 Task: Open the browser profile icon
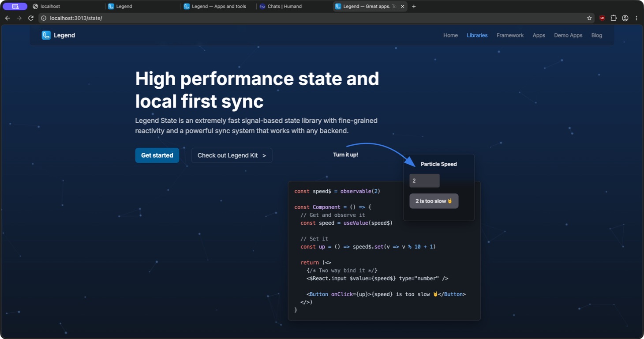tap(625, 18)
